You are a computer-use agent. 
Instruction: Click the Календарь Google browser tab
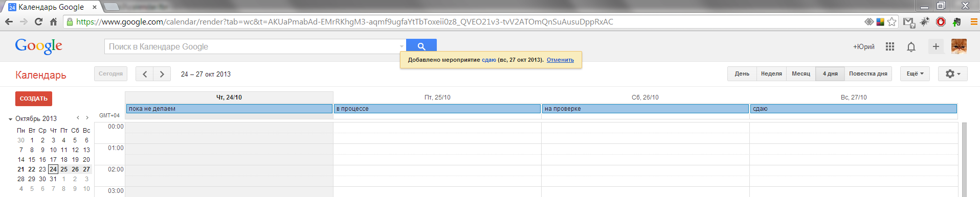[51, 7]
